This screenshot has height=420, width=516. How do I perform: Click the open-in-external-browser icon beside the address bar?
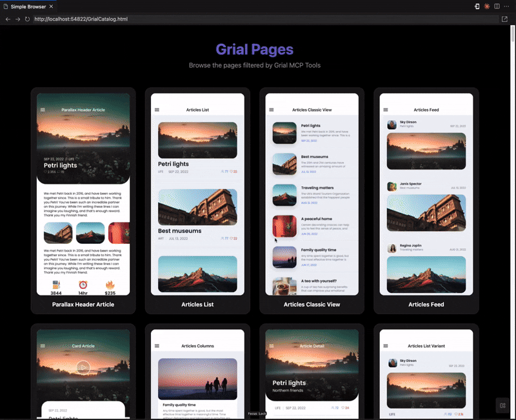pos(504,19)
